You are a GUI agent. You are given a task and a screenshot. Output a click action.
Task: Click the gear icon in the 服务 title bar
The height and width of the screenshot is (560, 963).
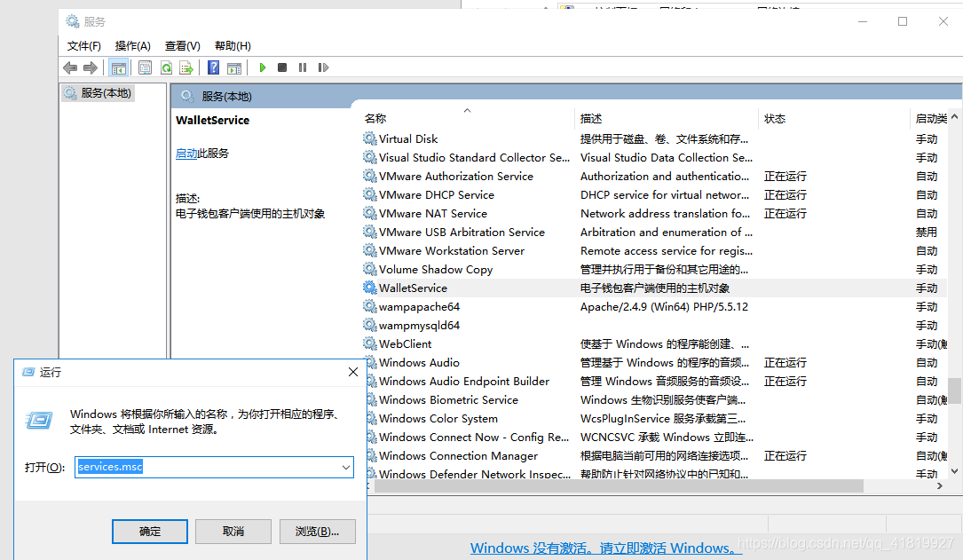click(x=73, y=21)
